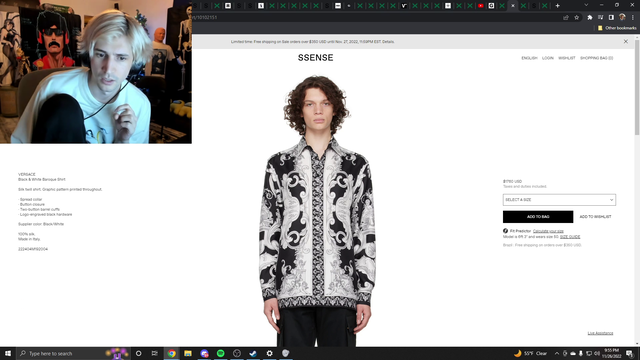
Task: Open the Size Guide link
Action: point(570,237)
